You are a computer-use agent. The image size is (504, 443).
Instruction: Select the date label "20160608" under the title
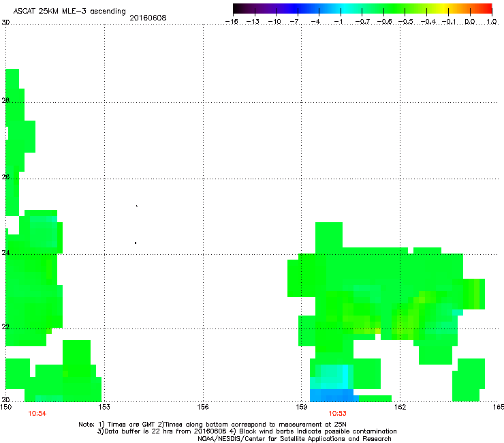pyautogui.click(x=148, y=18)
